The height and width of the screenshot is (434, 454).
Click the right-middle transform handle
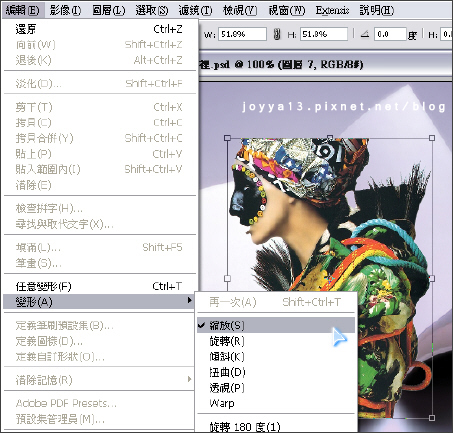(x=432, y=278)
